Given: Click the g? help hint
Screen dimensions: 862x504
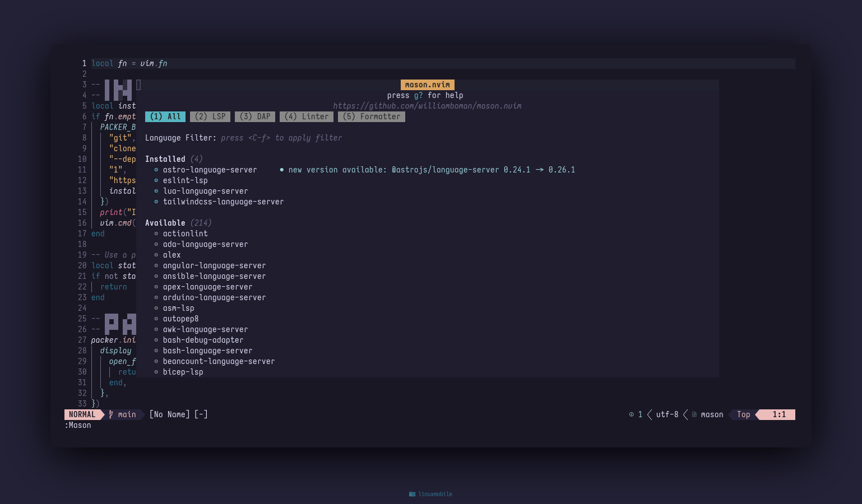Looking at the screenshot, I should coord(419,95).
